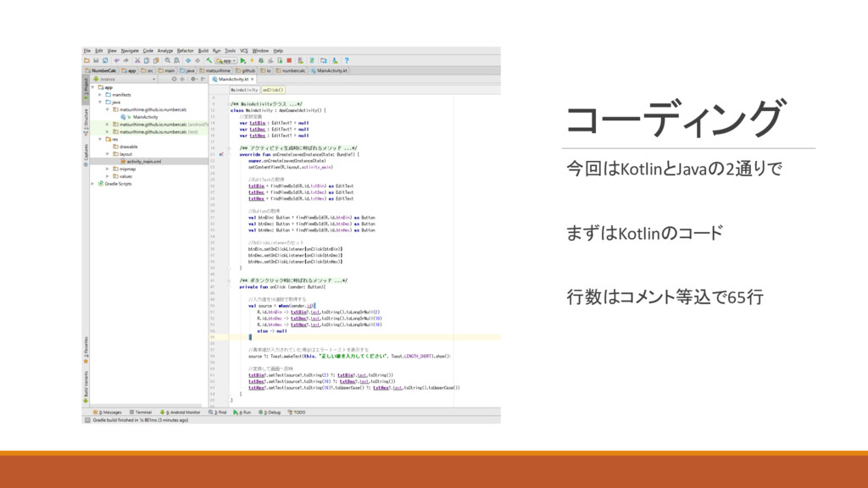Click the red Stop icon
868x488 pixels.
(x=289, y=60)
